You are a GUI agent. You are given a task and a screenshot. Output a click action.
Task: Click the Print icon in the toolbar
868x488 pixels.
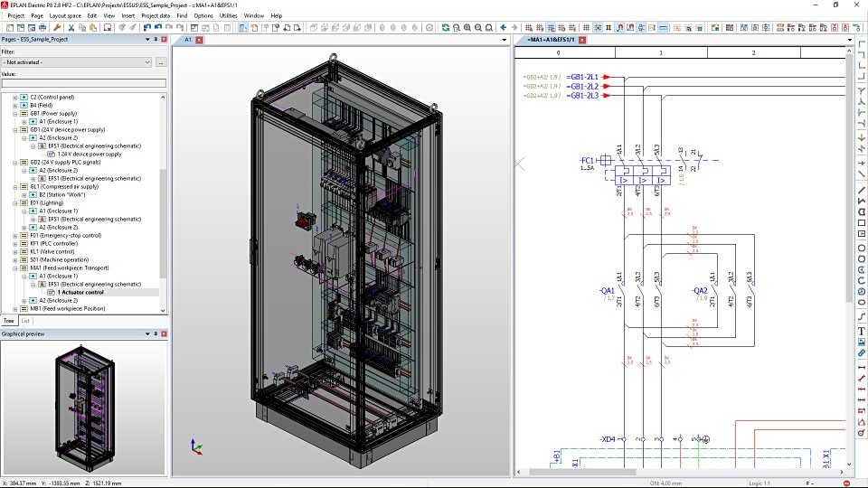pos(42,27)
